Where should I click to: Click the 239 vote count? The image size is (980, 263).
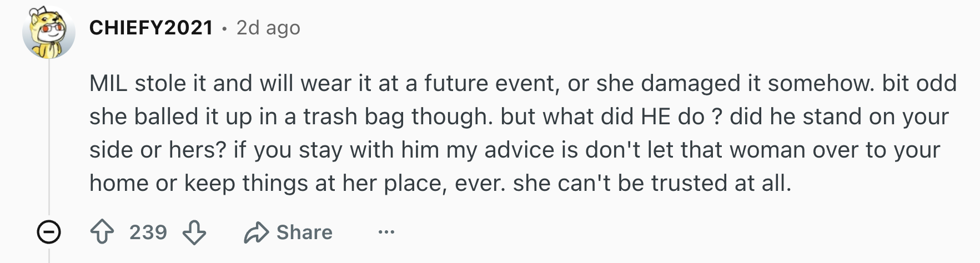pos(148,232)
